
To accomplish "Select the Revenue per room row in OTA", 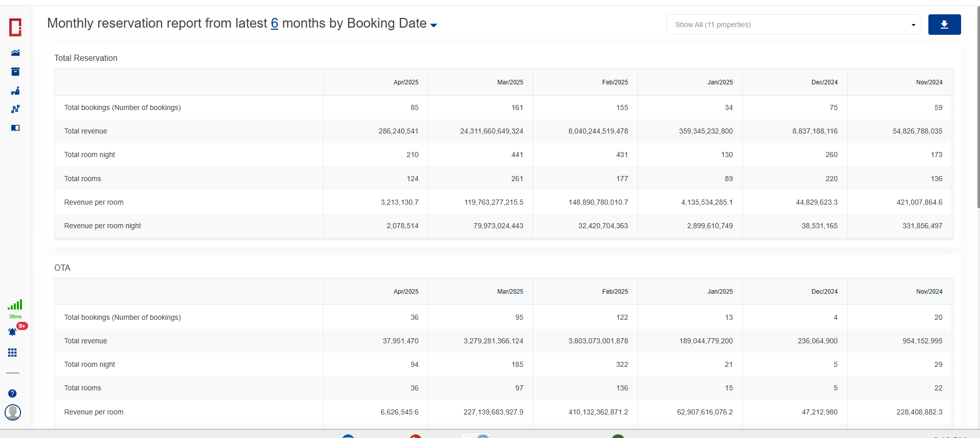I will coord(94,412).
